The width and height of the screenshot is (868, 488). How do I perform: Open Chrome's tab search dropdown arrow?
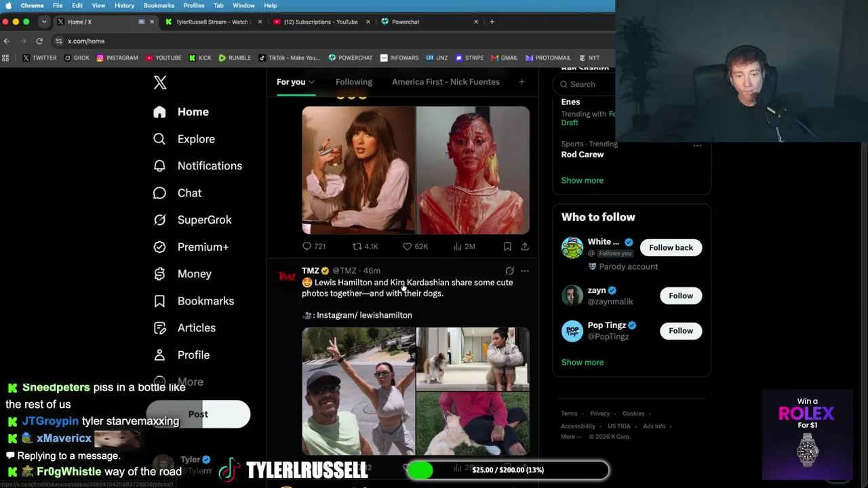point(44,22)
